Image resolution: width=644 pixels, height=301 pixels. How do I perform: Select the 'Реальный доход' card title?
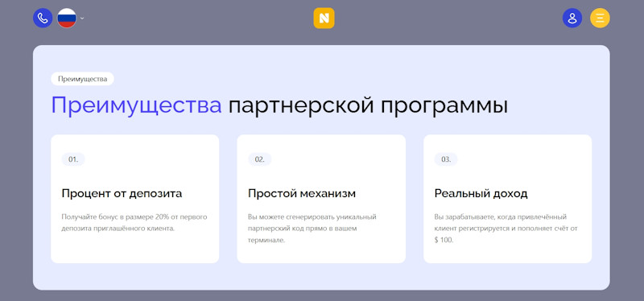click(481, 194)
